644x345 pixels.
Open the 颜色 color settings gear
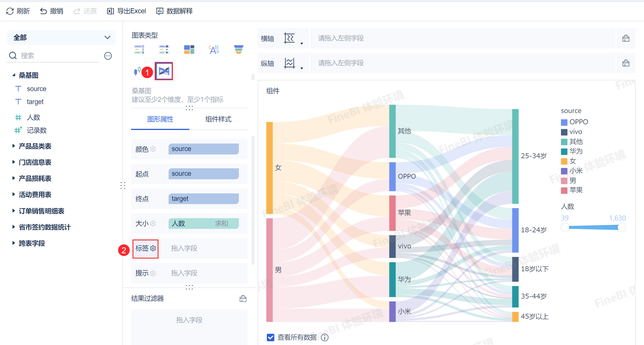coord(153,149)
